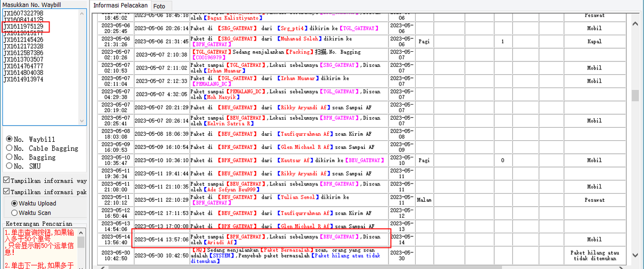Click the Paket hilang atau tidak ditemukan status cell

point(594,255)
